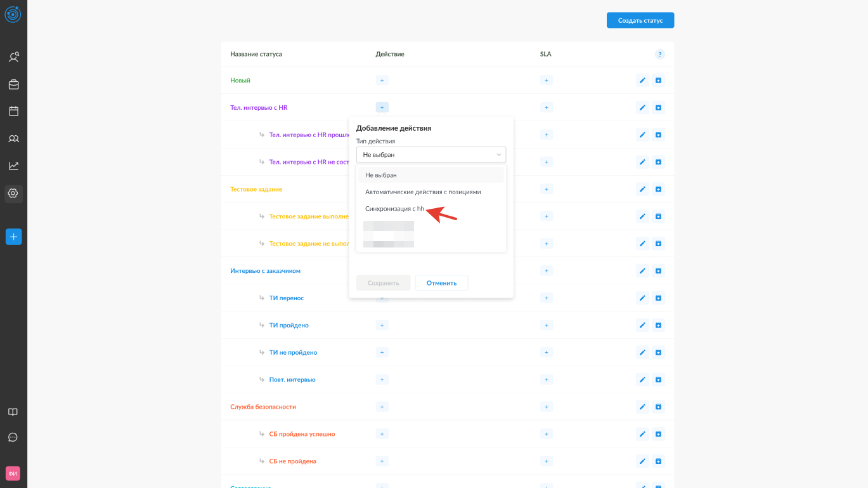The width and height of the screenshot is (868, 488).
Task: Archive the Повт. интервью status
Action: 659,379
